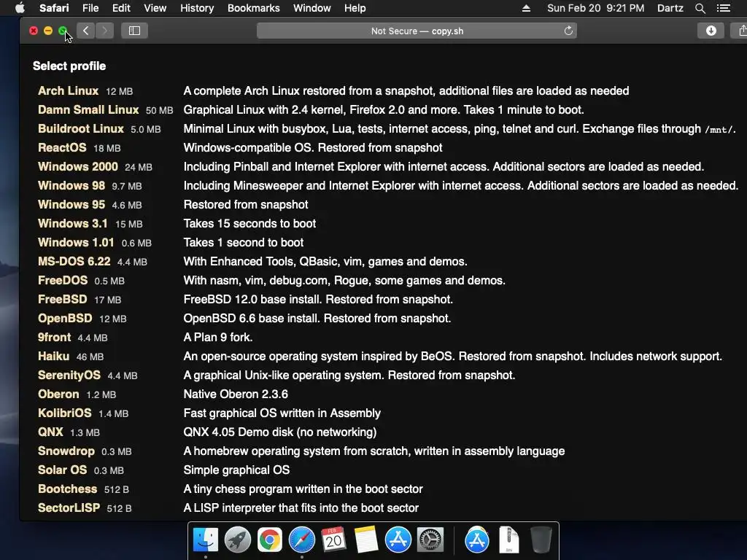The height and width of the screenshot is (560, 747).
Task: Select the OpenBSD profile
Action: click(65, 318)
